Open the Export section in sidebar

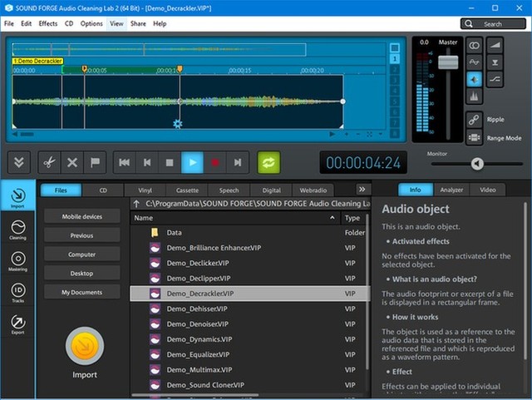[17, 323]
